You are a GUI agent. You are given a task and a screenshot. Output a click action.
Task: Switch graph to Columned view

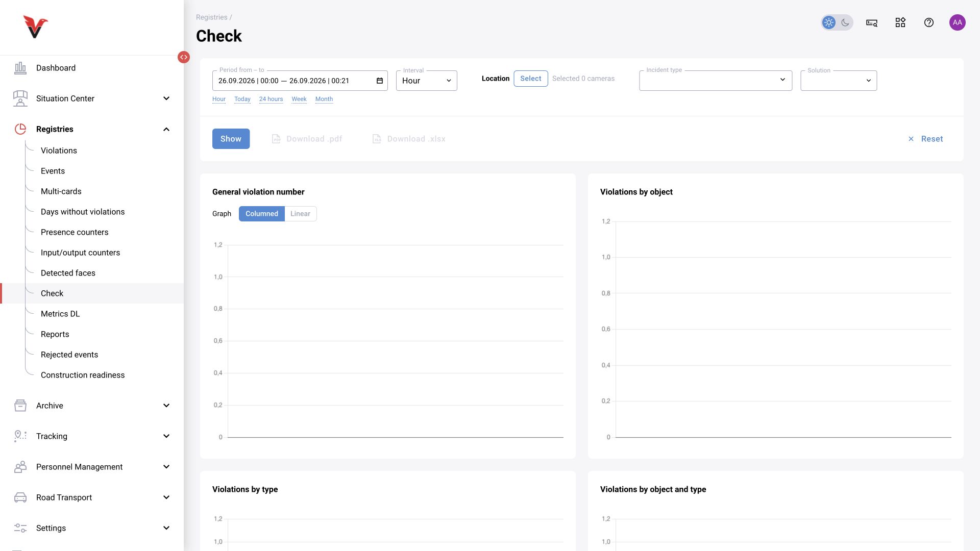click(262, 214)
